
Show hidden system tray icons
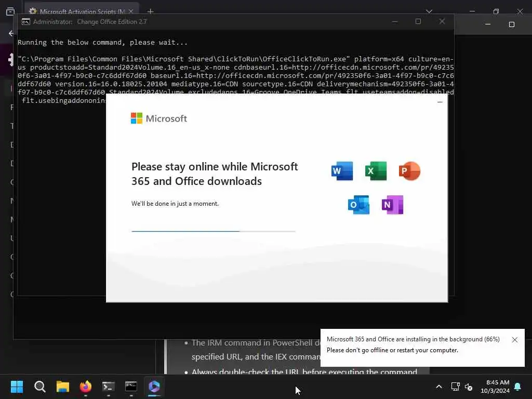point(438,387)
